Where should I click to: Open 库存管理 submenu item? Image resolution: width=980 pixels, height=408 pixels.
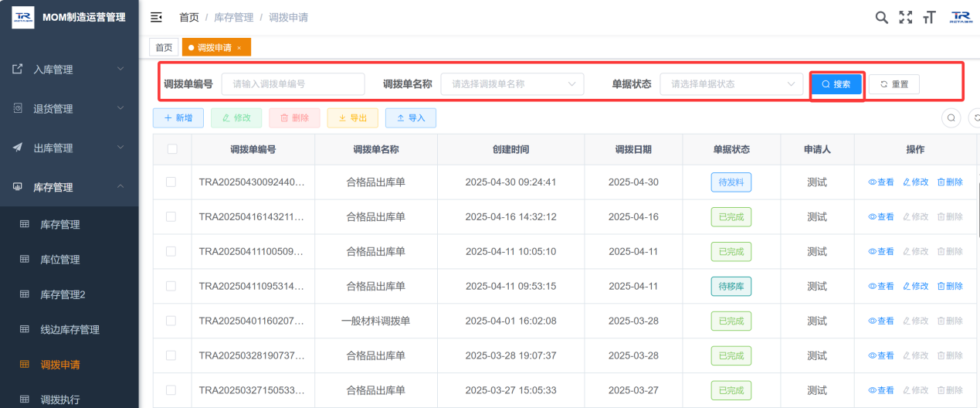[70, 224]
